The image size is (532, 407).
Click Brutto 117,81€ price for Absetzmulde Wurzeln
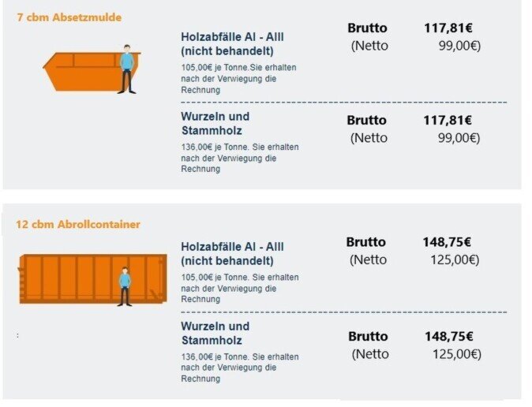[x=448, y=121]
